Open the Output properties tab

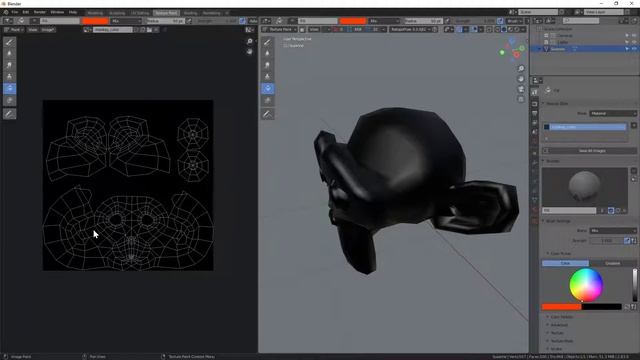[x=535, y=113]
